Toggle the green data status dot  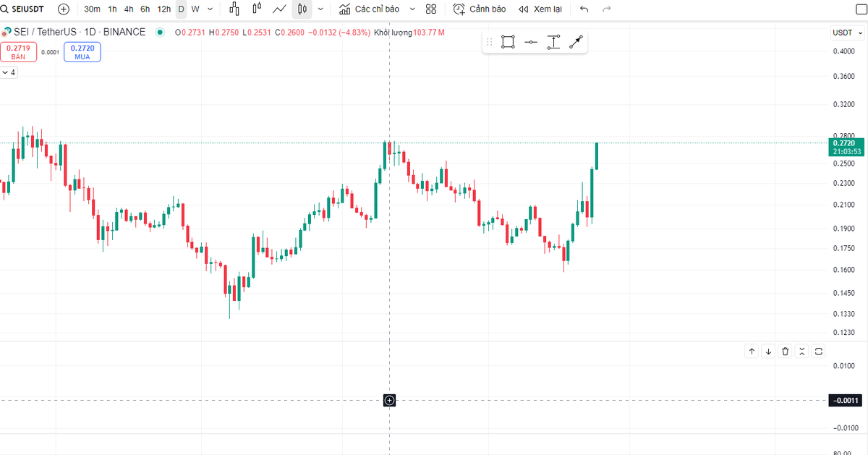click(159, 32)
